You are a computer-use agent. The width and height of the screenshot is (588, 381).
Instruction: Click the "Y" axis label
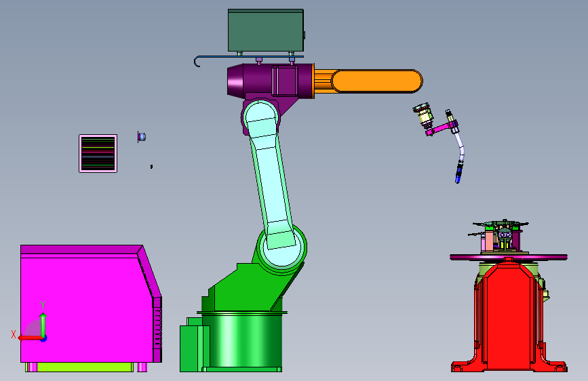pos(43,305)
